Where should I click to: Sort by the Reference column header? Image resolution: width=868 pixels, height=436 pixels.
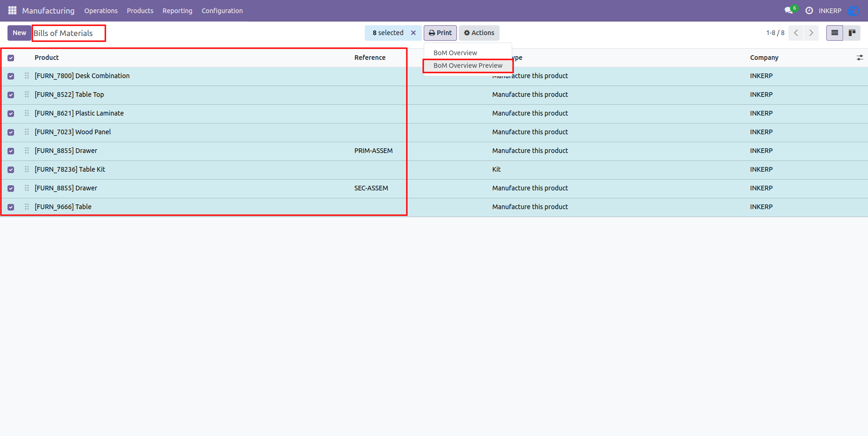point(370,58)
